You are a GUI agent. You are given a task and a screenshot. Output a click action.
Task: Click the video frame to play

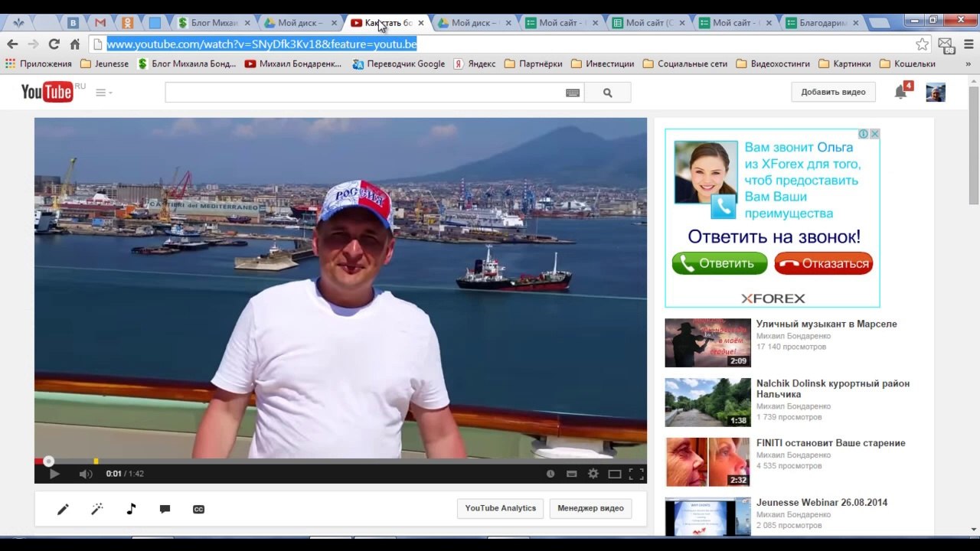click(x=341, y=288)
